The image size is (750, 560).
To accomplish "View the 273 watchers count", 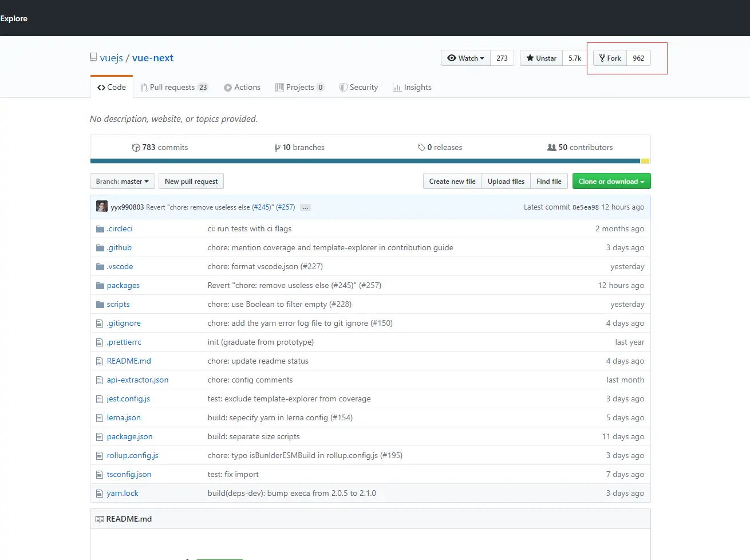I will (502, 58).
